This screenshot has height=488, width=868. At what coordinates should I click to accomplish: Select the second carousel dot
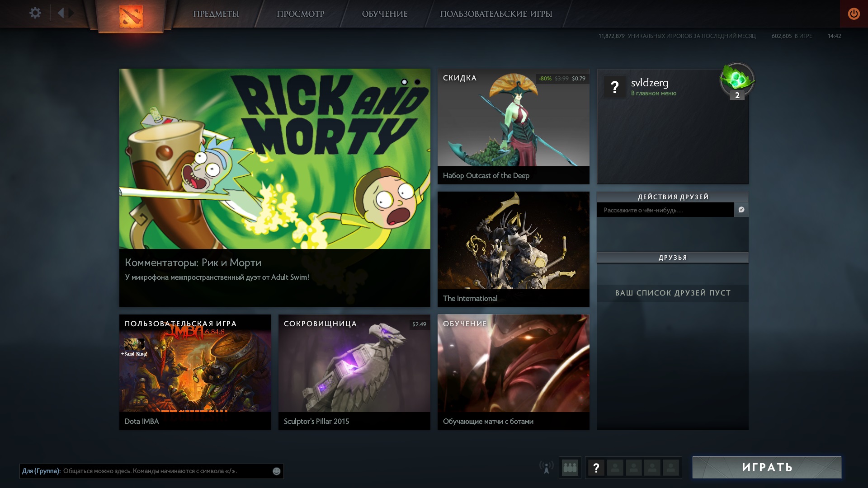417,82
